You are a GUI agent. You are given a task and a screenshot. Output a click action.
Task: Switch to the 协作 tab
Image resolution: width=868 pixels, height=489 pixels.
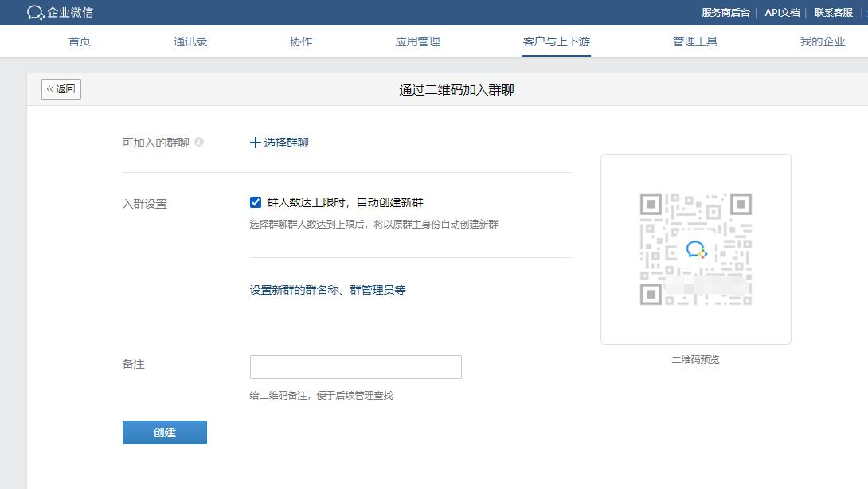pos(300,42)
